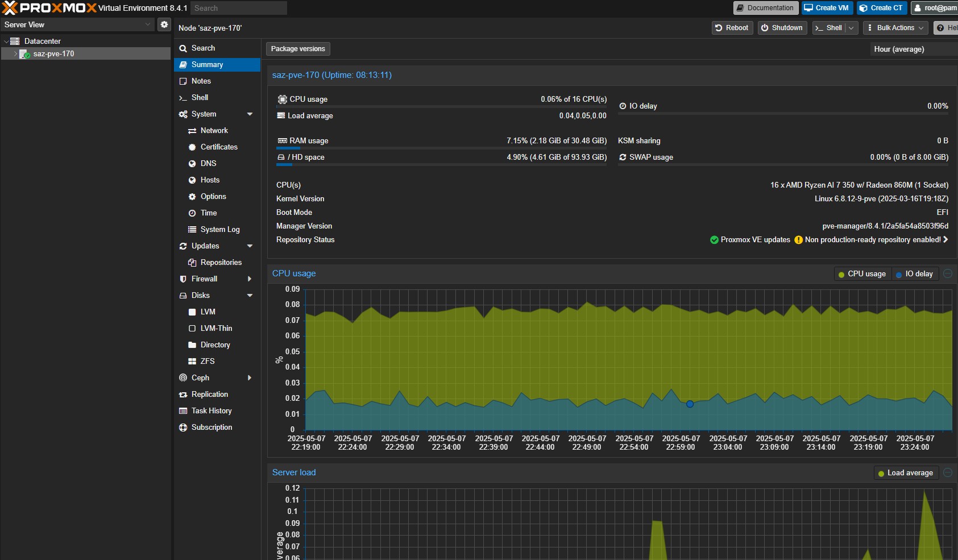This screenshot has width=958, height=560.
Task: Click the IO delay data point on chart
Action: (x=690, y=404)
